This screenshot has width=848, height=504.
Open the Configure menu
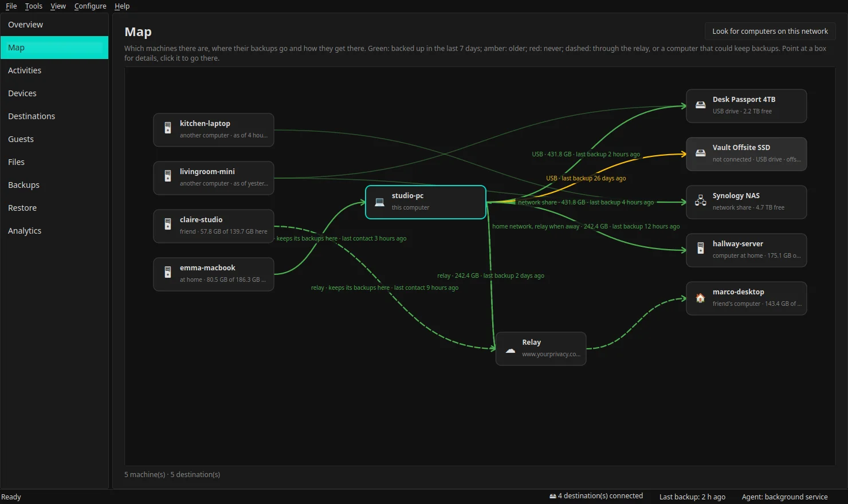[x=91, y=6]
